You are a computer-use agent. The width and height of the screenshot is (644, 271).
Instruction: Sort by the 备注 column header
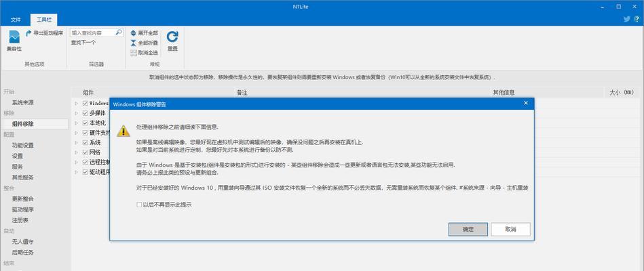coord(362,93)
